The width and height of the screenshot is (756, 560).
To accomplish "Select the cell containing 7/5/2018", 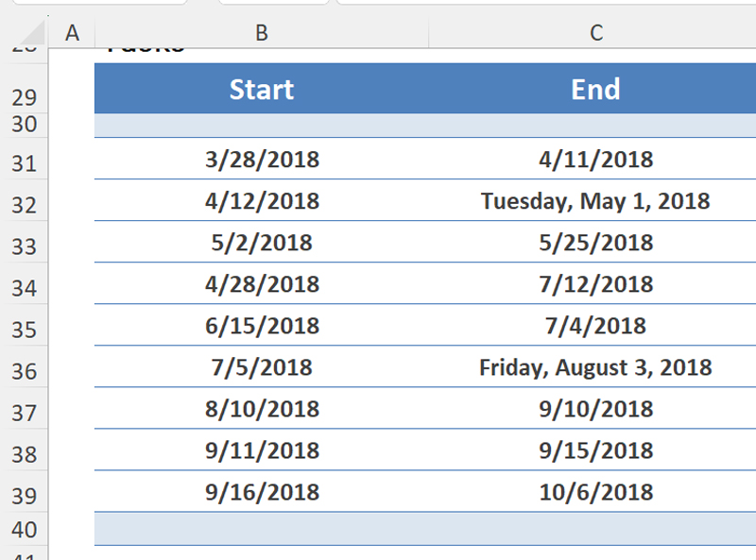I will [262, 366].
